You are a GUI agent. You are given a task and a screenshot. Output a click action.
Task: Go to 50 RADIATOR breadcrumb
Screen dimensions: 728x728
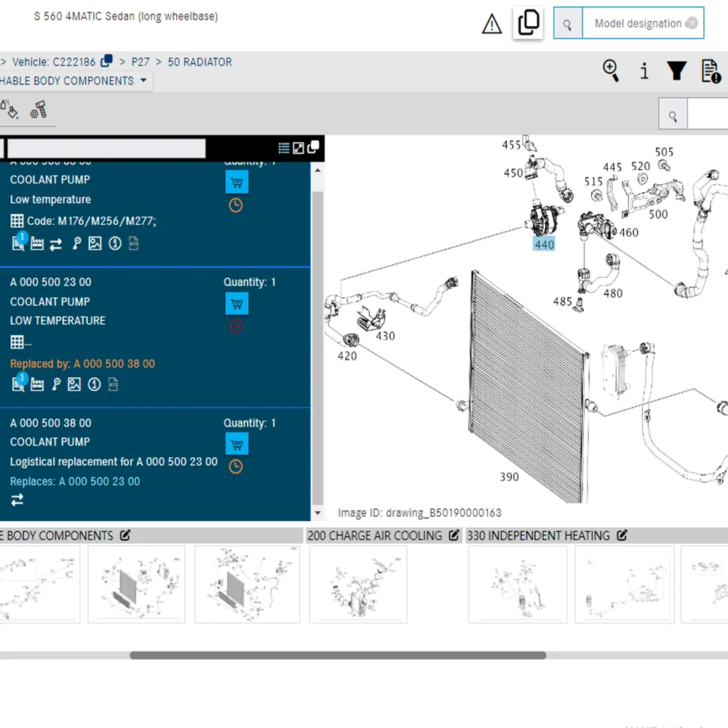coord(199,62)
